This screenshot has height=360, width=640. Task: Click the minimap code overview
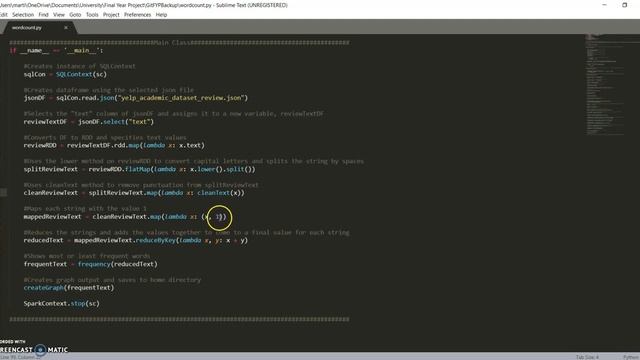(x=605, y=85)
